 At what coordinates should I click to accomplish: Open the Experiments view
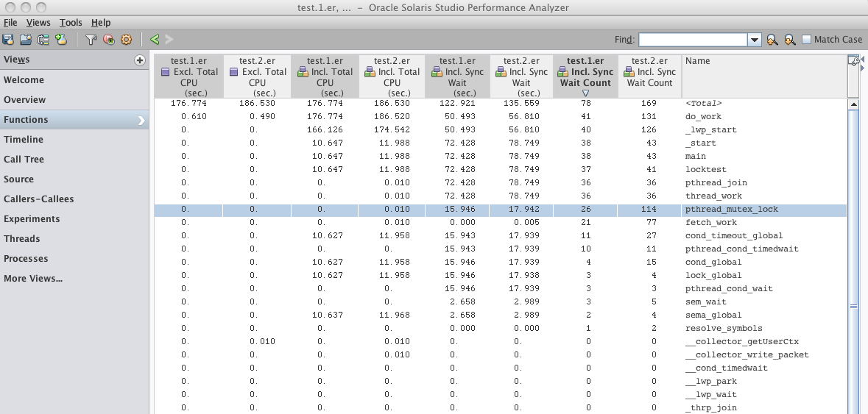coord(74,219)
